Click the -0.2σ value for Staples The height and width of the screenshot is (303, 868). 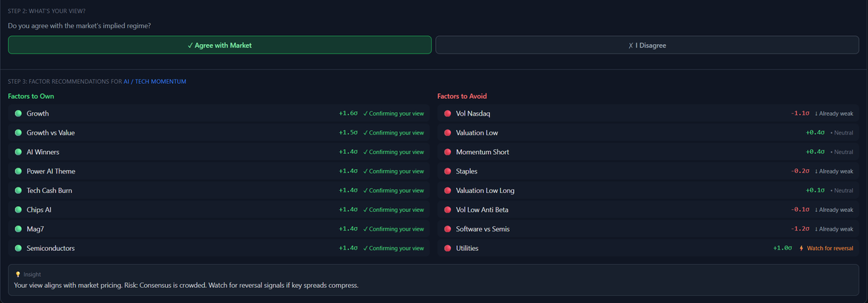pos(800,171)
